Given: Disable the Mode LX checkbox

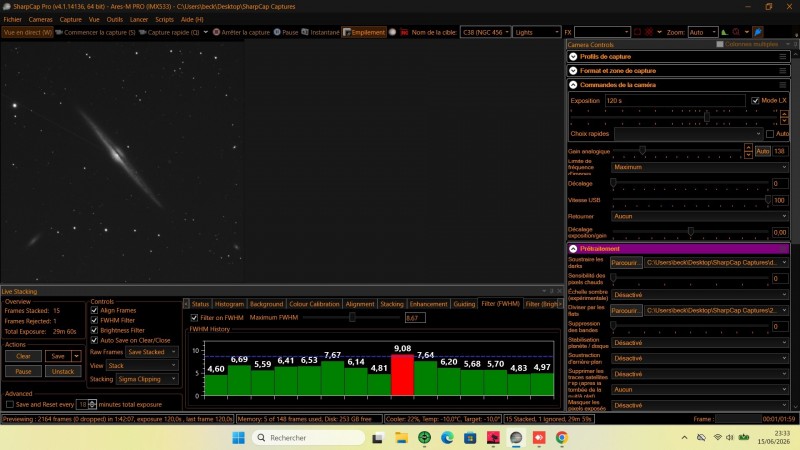Looking at the screenshot, I should click(755, 101).
